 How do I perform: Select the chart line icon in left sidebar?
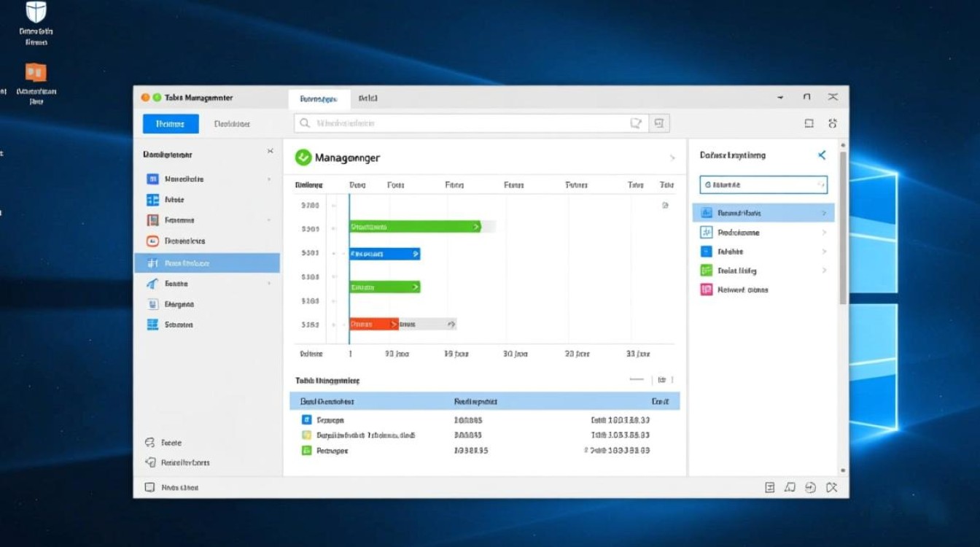[x=152, y=284]
